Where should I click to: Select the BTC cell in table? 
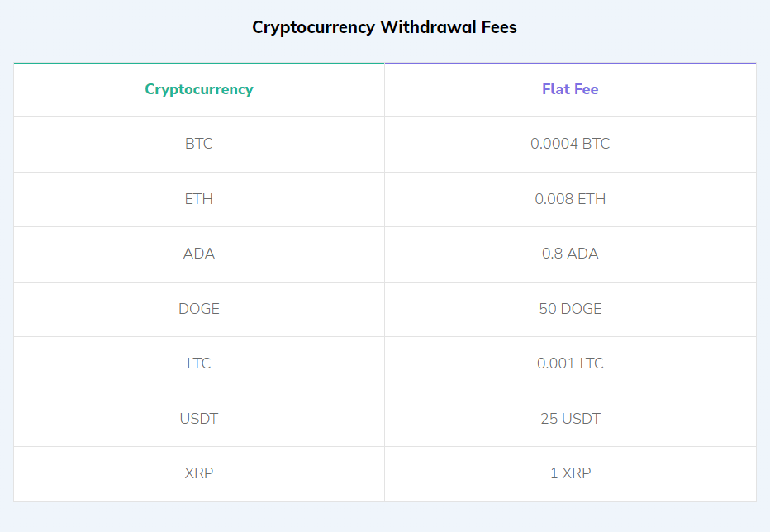(199, 144)
